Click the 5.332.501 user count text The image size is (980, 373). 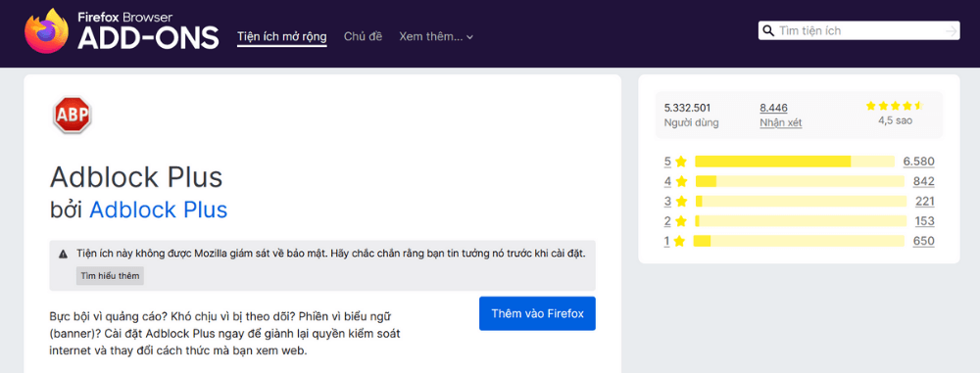coord(688,108)
